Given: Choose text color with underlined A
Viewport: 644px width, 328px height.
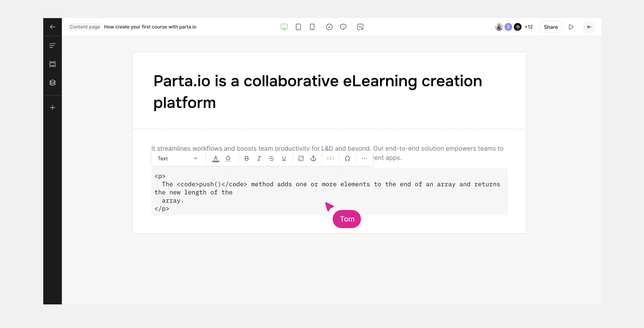Looking at the screenshot, I should (216, 158).
